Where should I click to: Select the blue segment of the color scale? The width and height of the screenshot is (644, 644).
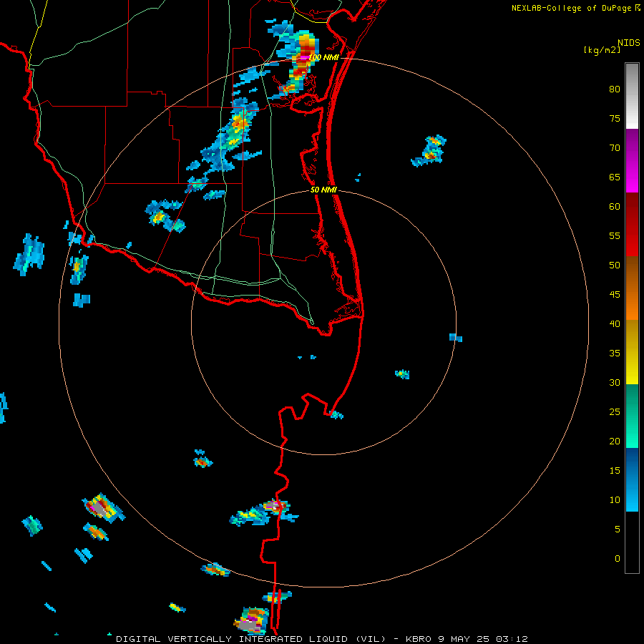pyautogui.click(x=632, y=479)
